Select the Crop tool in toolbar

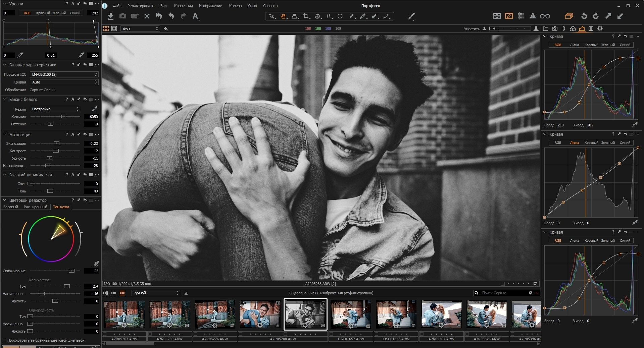306,16
